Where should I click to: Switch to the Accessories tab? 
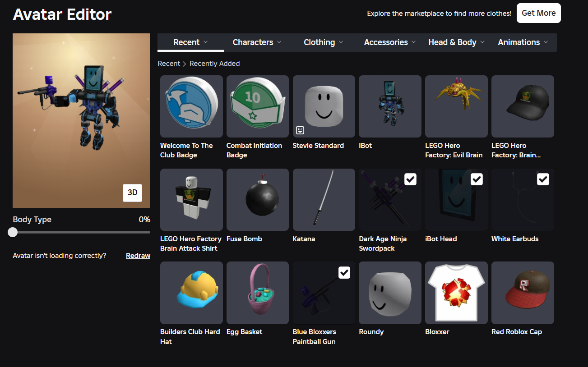390,42
